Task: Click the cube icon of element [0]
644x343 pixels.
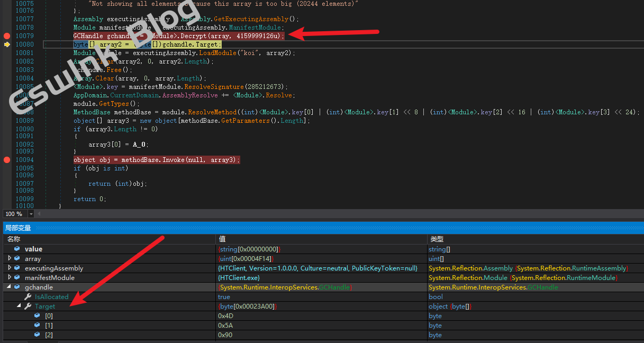Action: click(37, 316)
